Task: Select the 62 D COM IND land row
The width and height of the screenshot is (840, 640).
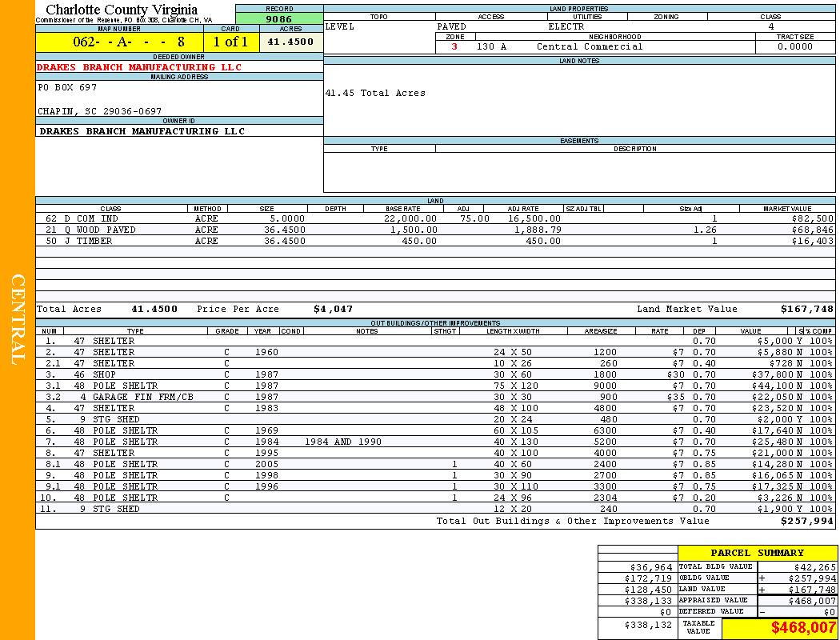Action: point(435,218)
